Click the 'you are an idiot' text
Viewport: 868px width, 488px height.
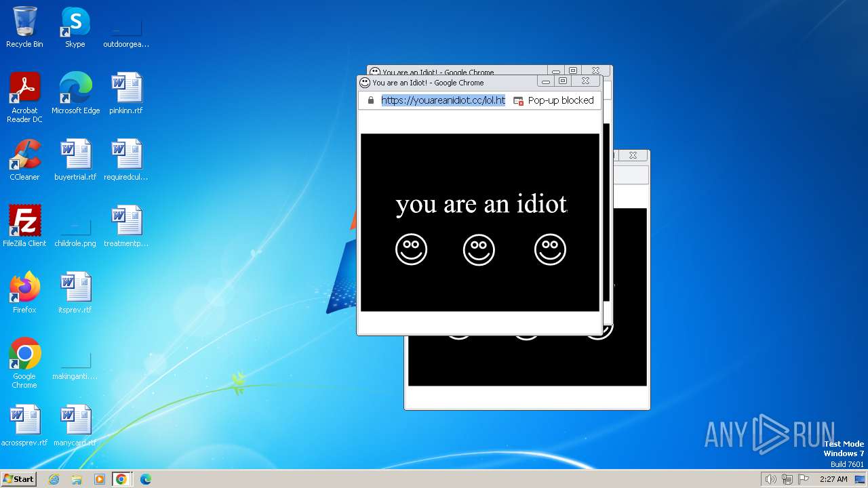481,203
